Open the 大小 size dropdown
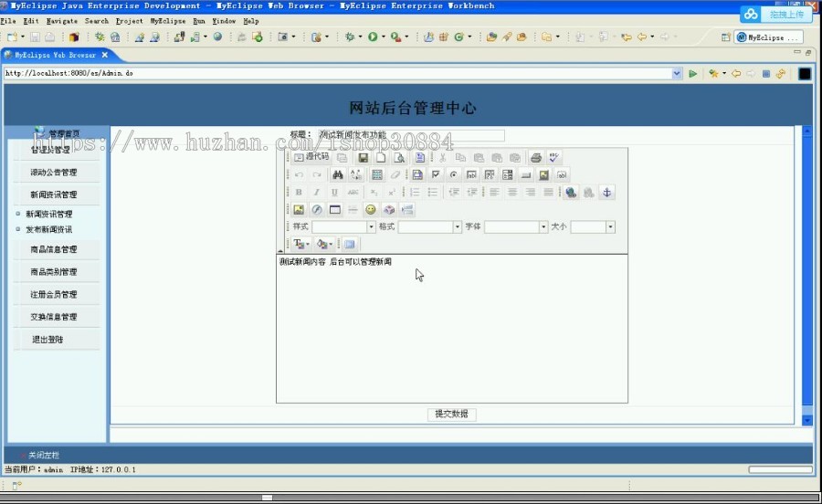The image size is (822, 504). pos(610,226)
